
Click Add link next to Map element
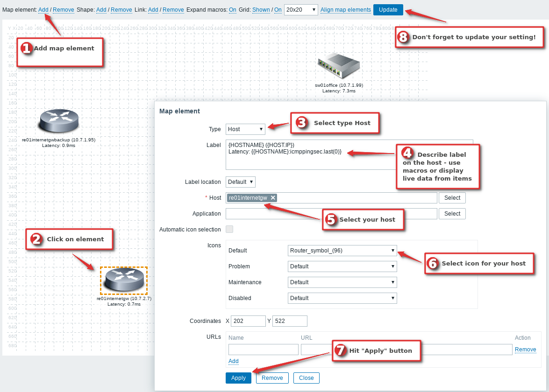pos(43,10)
